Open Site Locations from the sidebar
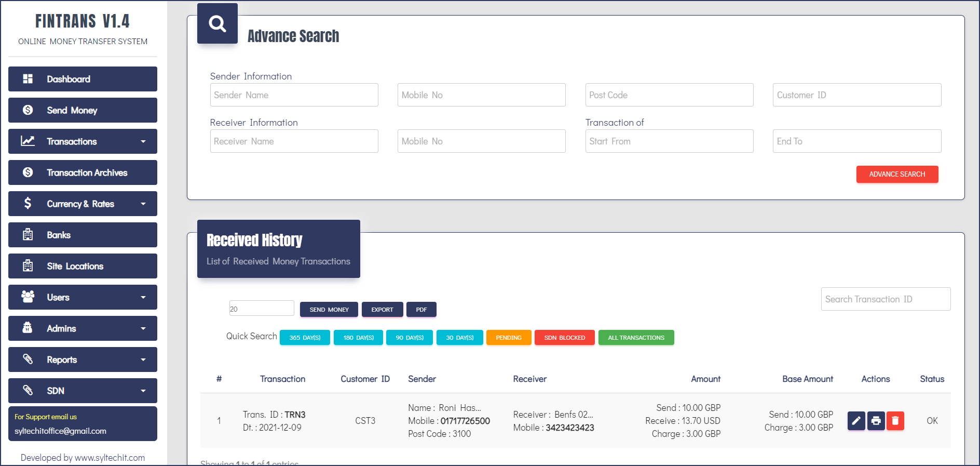The image size is (980, 466). pyautogui.click(x=75, y=266)
